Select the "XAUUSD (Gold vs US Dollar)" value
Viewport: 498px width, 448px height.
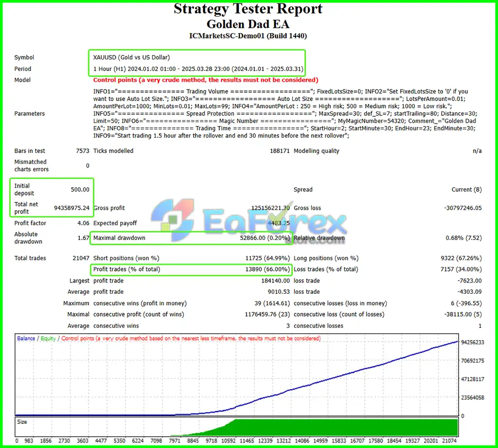click(x=131, y=57)
